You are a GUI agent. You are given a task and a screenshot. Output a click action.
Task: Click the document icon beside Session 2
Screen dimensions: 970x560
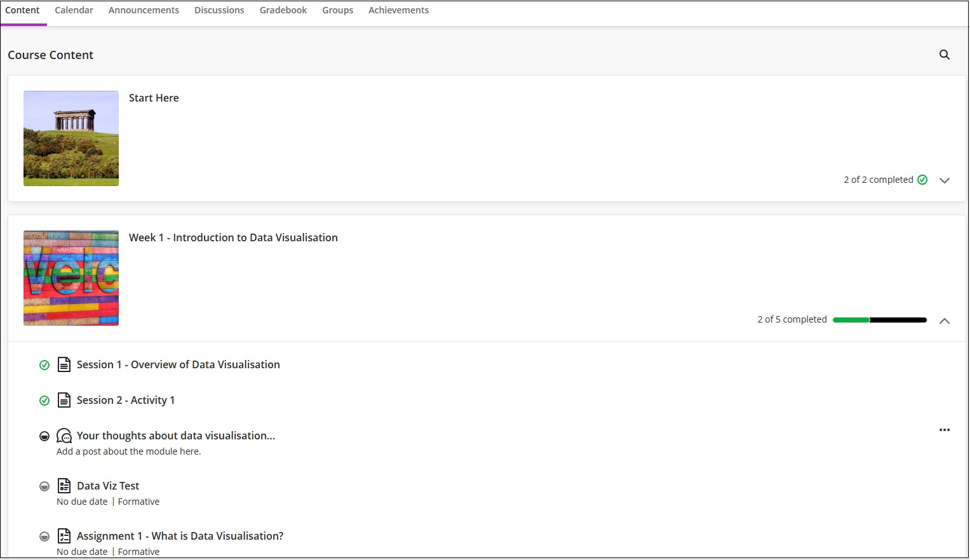(64, 400)
